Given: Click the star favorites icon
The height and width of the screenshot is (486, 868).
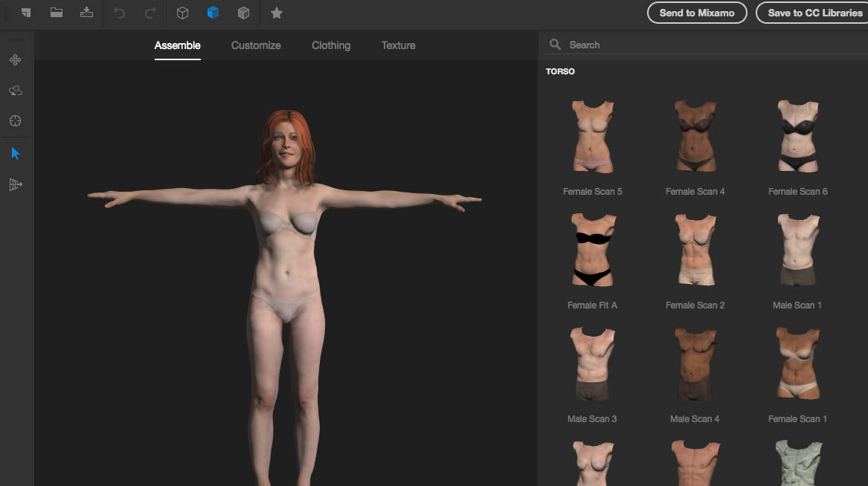Looking at the screenshot, I should [277, 13].
